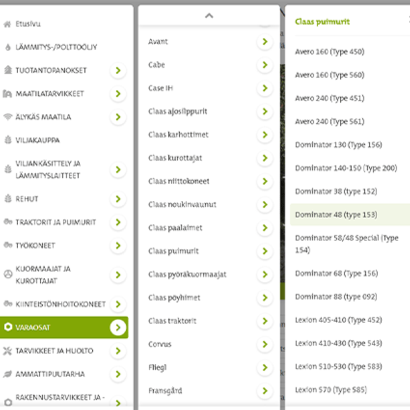Click the Etusivu home icon

click(x=7, y=24)
